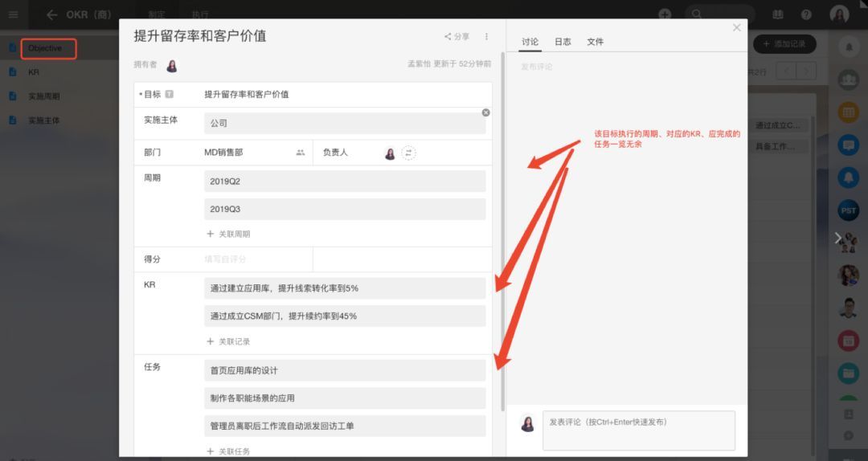Open the task 制作各职能场景的应用
This screenshot has height=461, width=868.
[x=345, y=398]
